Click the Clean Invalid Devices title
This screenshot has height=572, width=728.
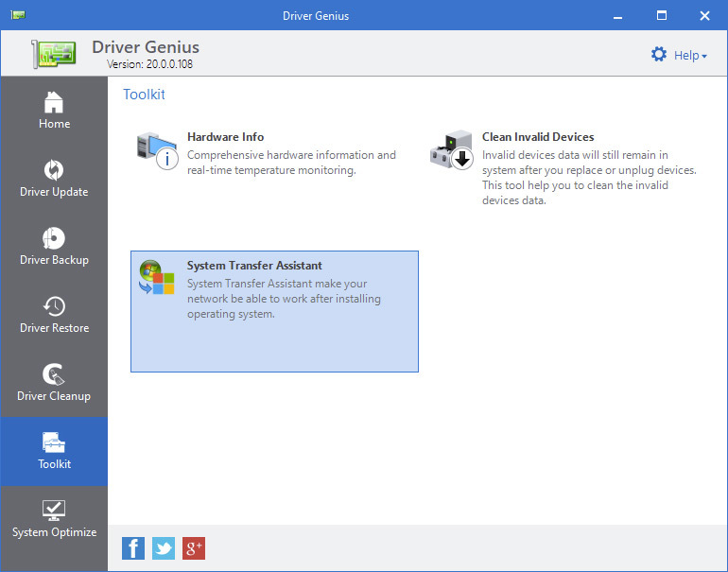[x=538, y=137]
